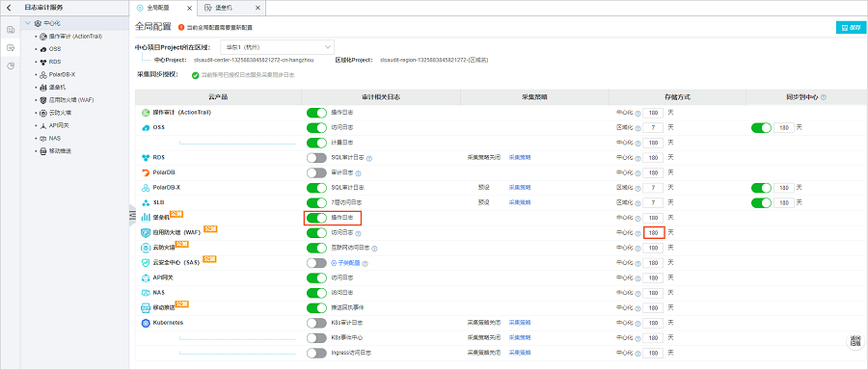Toggle the OSS 访问日志 switch
The width and height of the screenshot is (868, 370).
point(316,128)
